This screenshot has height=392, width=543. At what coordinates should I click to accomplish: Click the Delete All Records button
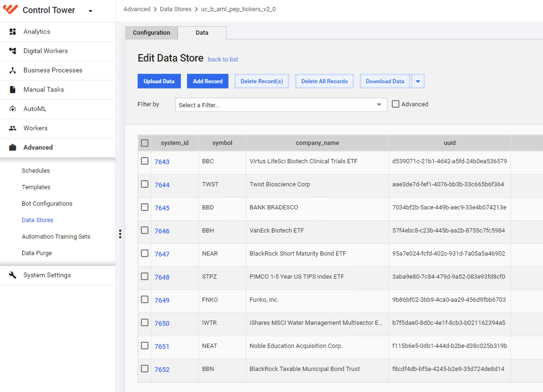pos(324,81)
